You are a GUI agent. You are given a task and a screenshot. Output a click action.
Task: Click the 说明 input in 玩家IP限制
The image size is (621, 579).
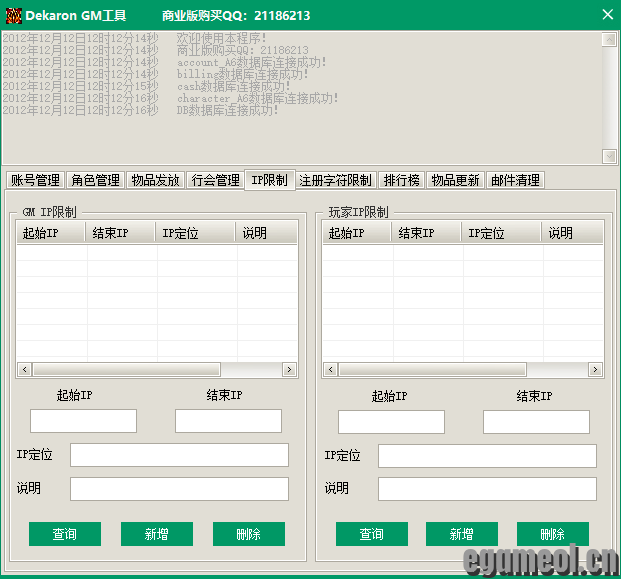[487, 489]
